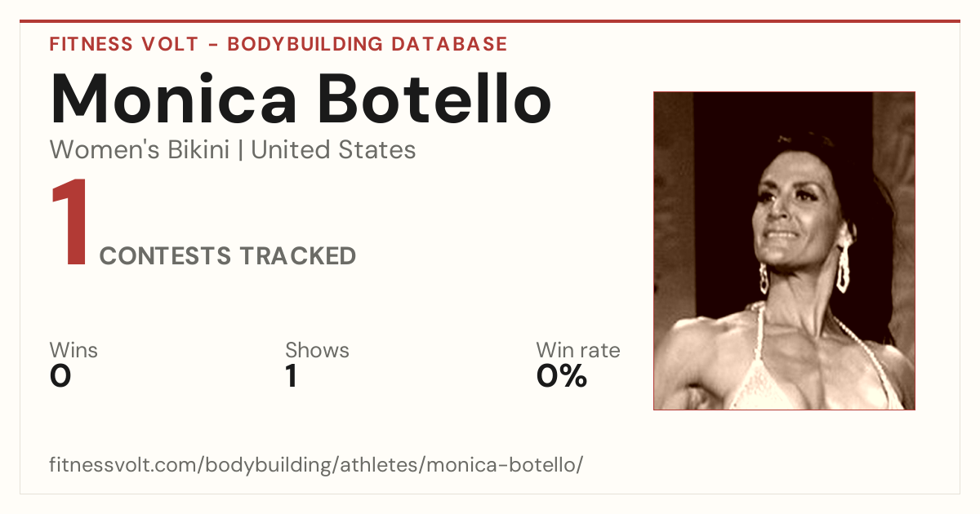This screenshot has width=980, height=514.
Task: Open the fitnessvolt.com athlete profile URL
Action: pyautogui.click(x=316, y=466)
